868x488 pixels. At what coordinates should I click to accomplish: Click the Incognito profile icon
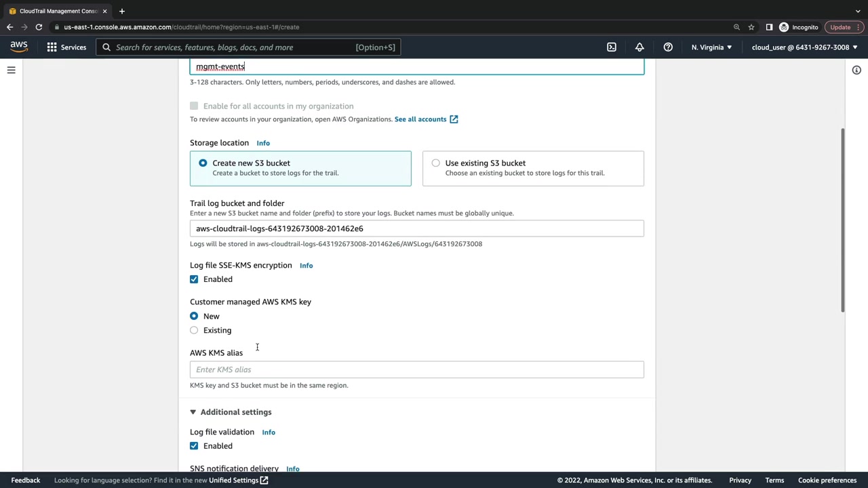(784, 27)
